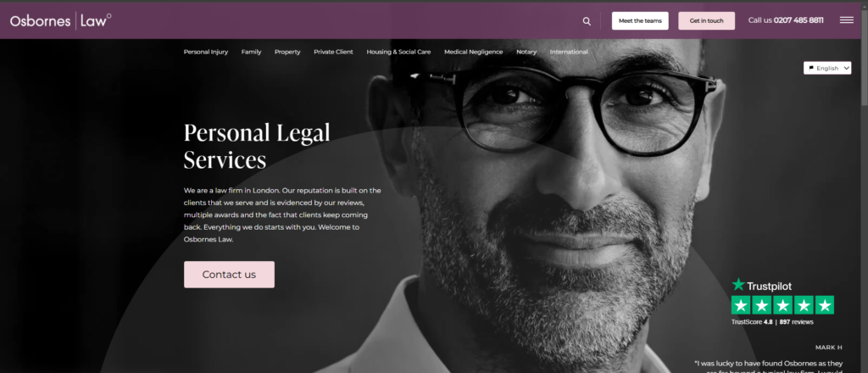
Task: Open Housing & Social Care menu
Action: pyautogui.click(x=398, y=52)
